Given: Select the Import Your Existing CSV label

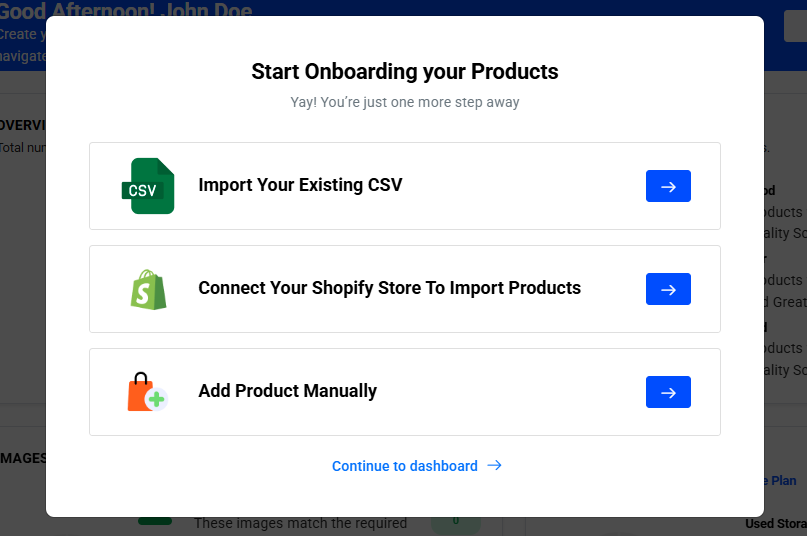Looking at the screenshot, I should 300,185.
